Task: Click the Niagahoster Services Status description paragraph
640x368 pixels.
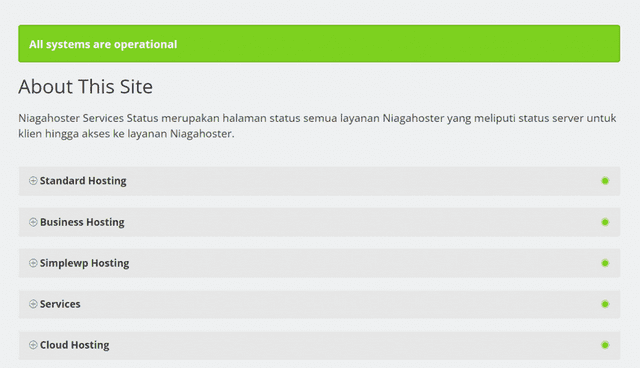Action: coord(317,126)
